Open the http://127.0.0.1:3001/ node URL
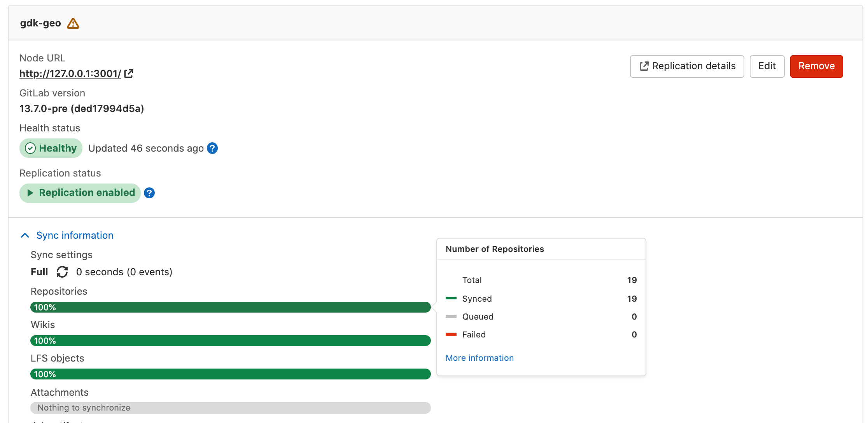This screenshot has width=868, height=423. click(x=70, y=73)
